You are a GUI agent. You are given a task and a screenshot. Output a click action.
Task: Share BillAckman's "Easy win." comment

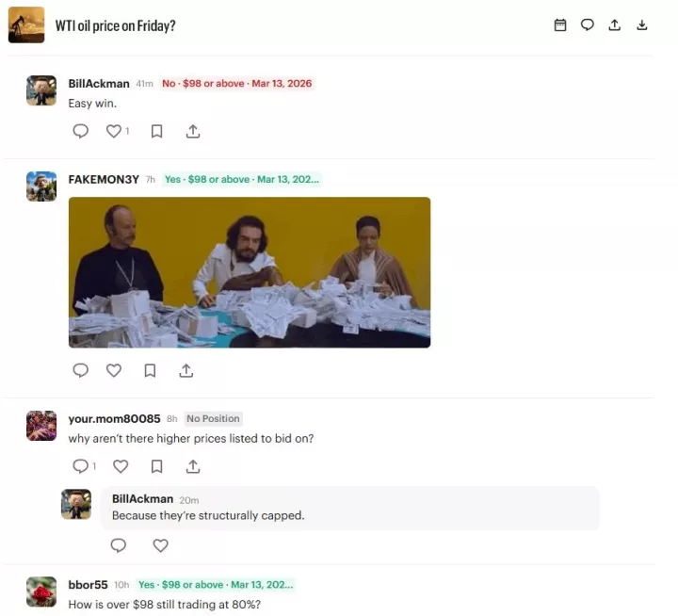(193, 131)
